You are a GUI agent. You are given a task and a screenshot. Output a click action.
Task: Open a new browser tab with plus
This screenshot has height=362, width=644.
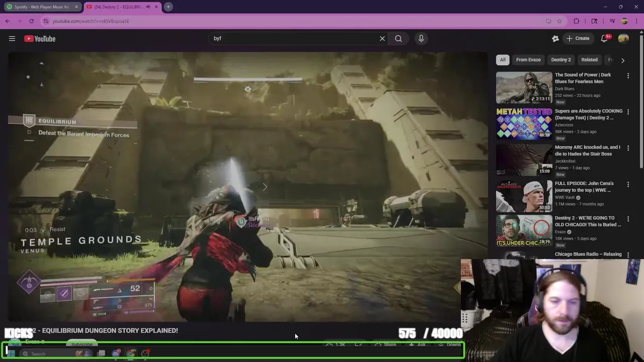coord(168,7)
